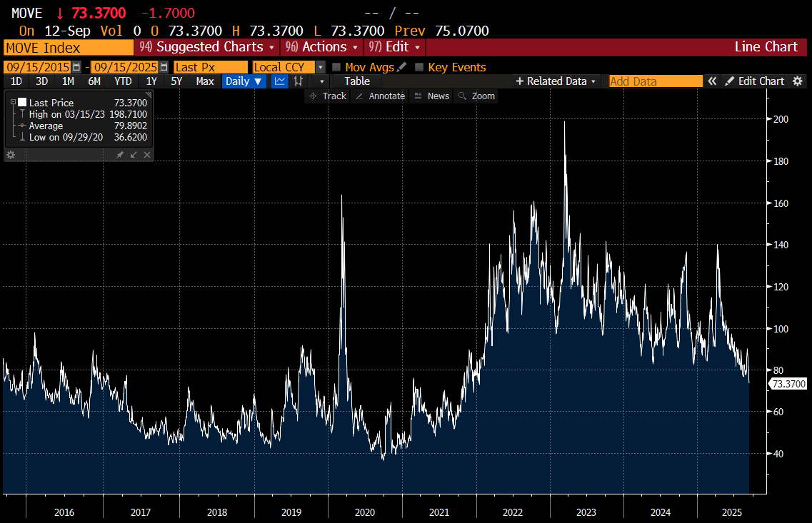Expand the Local CCY currency dropdown
Image resolution: width=812 pixels, height=523 pixels.
point(321,67)
